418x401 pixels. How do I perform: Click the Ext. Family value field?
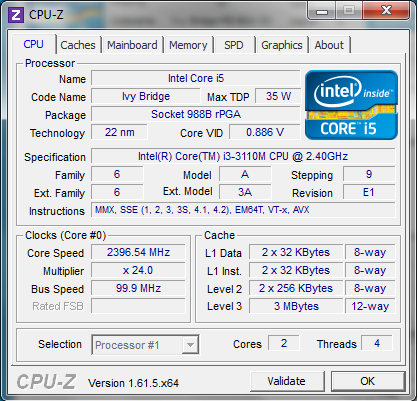tap(117, 192)
